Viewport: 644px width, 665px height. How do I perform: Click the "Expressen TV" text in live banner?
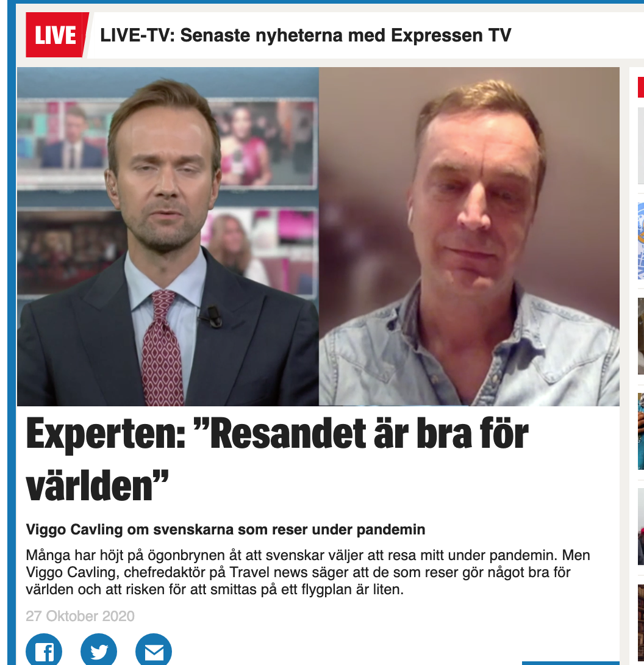[x=451, y=35]
